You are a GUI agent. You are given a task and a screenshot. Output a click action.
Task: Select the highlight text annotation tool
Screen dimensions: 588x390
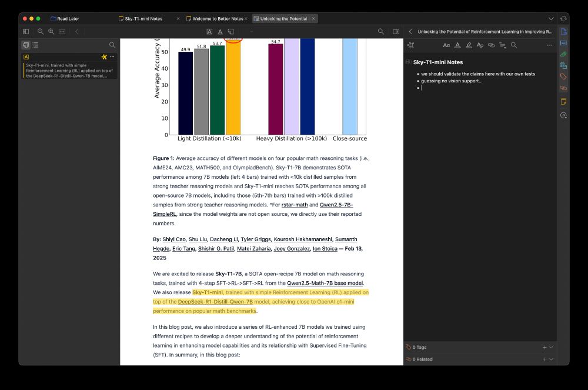pyautogui.click(x=210, y=32)
